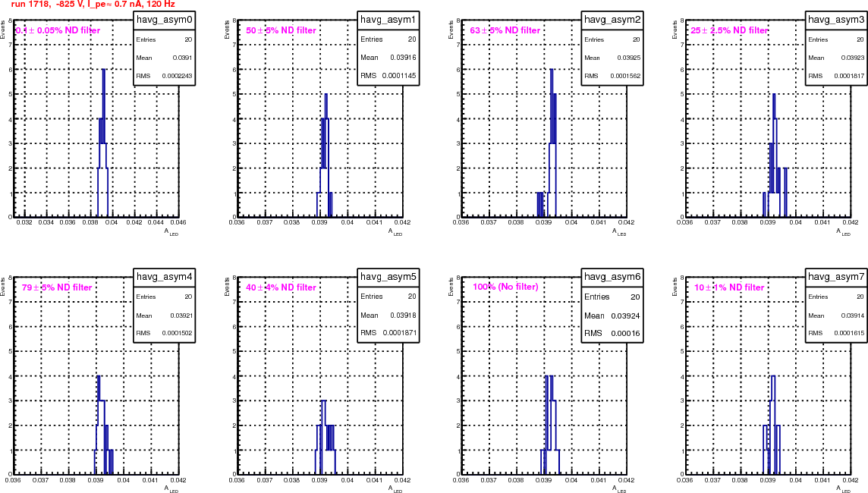
Task: Click the 0.1 ± 0.05% ND filter label
Action: coord(58,30)
